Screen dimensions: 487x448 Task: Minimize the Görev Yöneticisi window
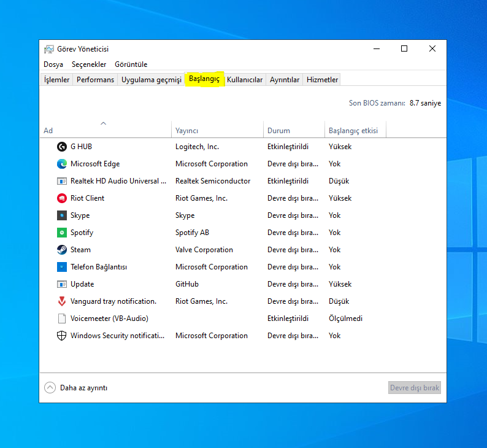(377, 48)
